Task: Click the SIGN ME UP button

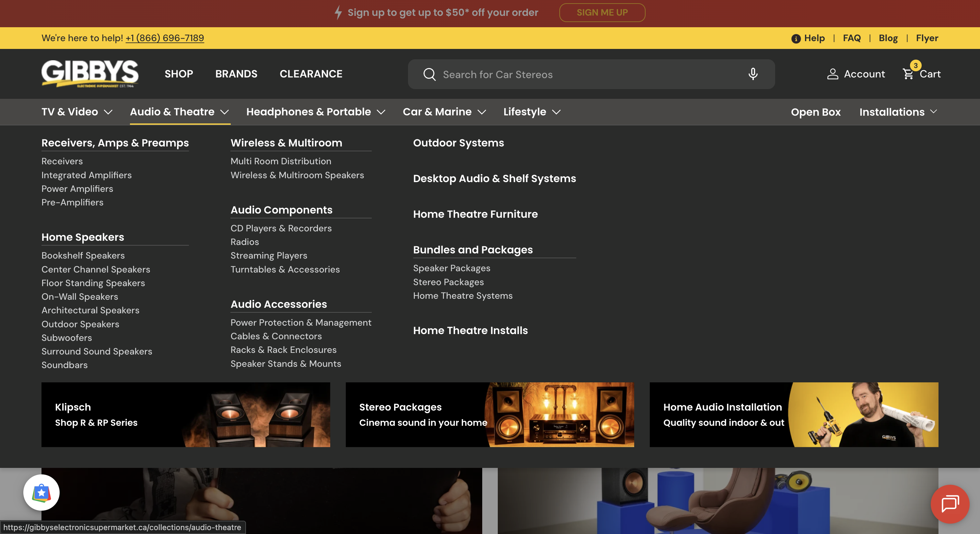Action: coord(602,13)
